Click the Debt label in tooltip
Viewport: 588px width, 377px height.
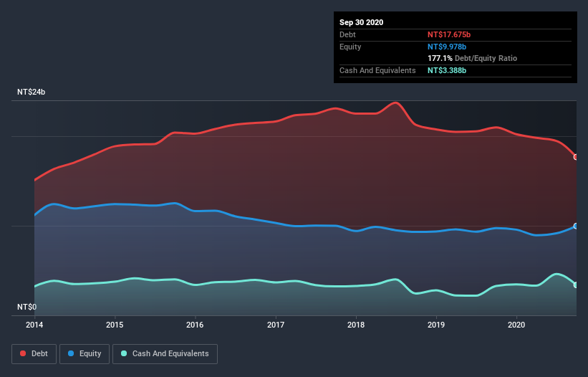coord(347,34)
